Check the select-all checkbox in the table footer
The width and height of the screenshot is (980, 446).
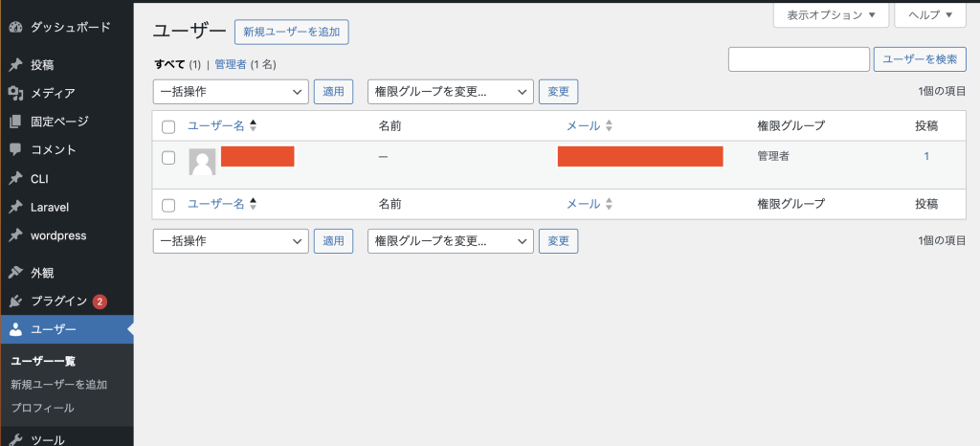168,205
